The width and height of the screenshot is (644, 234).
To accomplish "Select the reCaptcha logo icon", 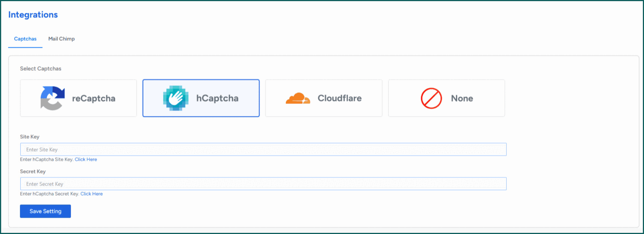I will pyautogui.click(x=52, y=98).
